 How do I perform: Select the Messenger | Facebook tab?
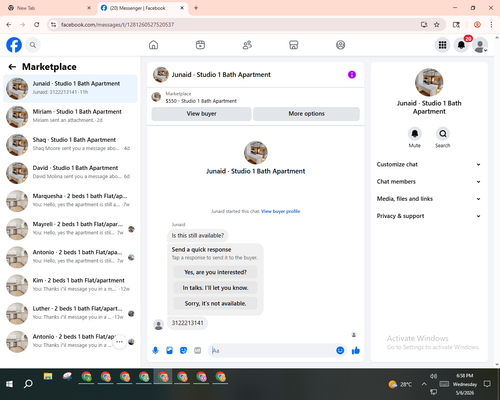point(143,8)
